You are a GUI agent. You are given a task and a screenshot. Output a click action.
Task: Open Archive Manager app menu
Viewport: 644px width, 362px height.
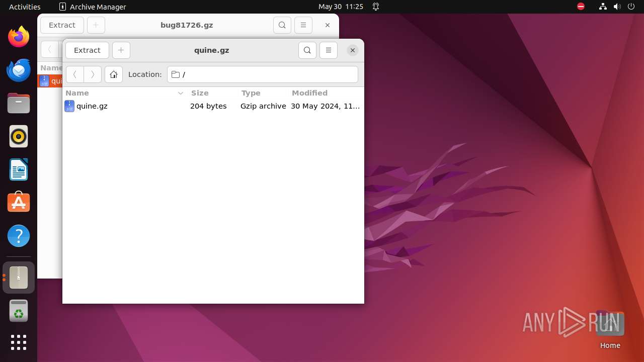pyautogui.click(x=93, y=7)
